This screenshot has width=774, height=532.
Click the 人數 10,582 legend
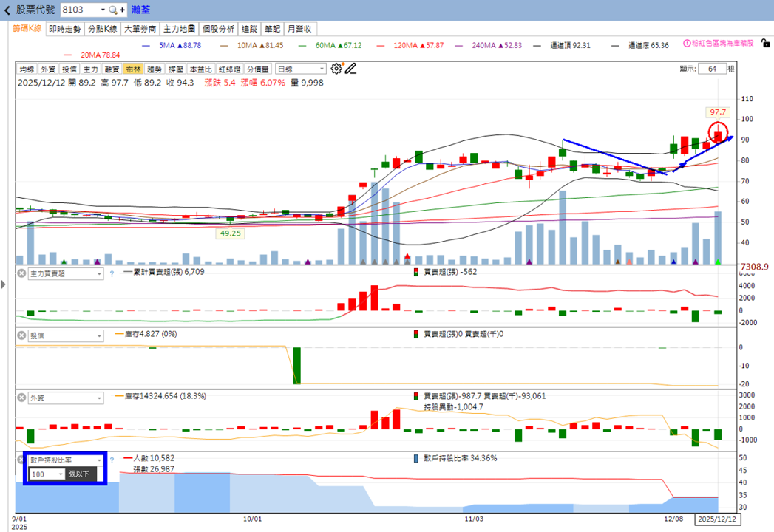tap(149, 458)
